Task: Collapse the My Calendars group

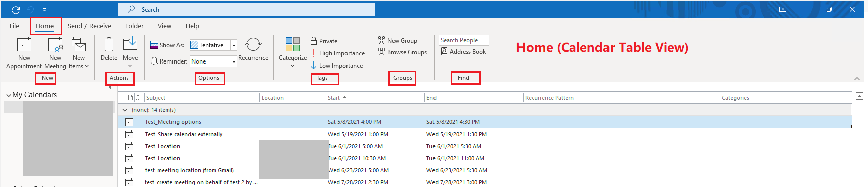Action: (x=8, y=95)
